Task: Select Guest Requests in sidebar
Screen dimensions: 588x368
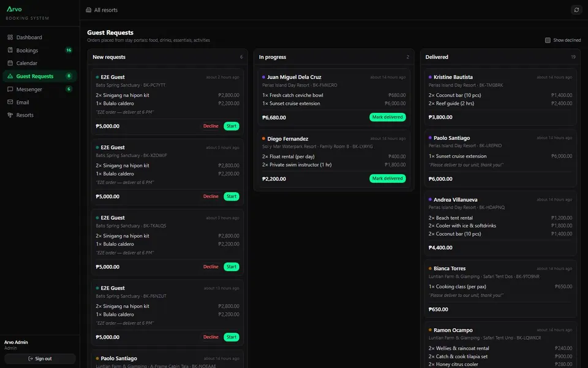Action: [40, 76]
